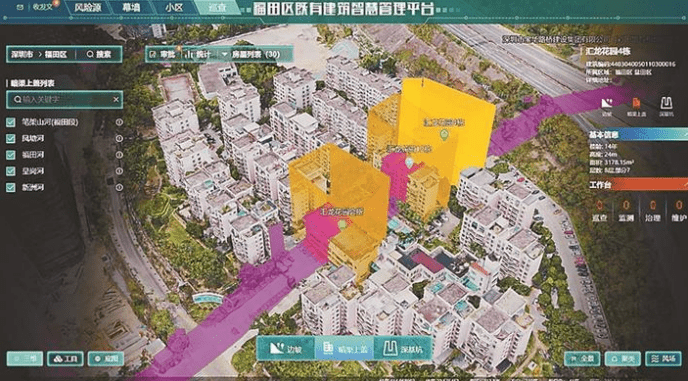688x381 pixels.
Task: Select the 深基坑 button in the bottom toolbar
Action: (403, 349)
